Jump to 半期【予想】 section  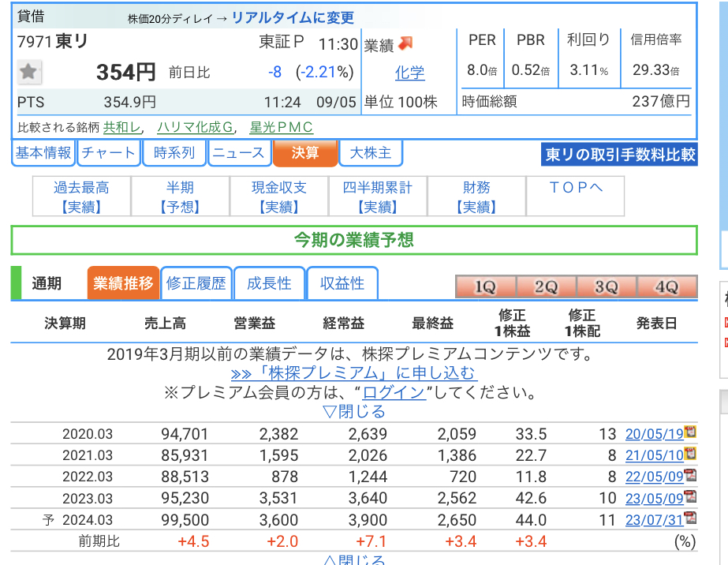[180, 196]
